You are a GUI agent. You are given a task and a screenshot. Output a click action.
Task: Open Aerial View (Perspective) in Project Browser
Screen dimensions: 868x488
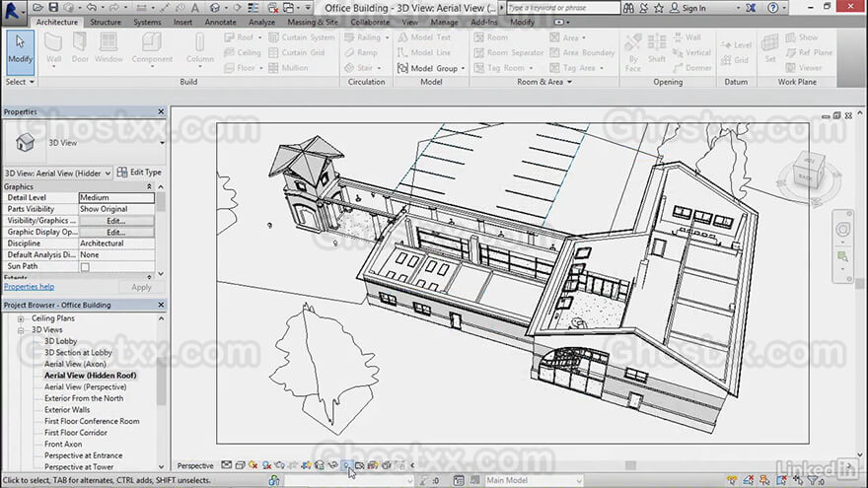[85, 386]
